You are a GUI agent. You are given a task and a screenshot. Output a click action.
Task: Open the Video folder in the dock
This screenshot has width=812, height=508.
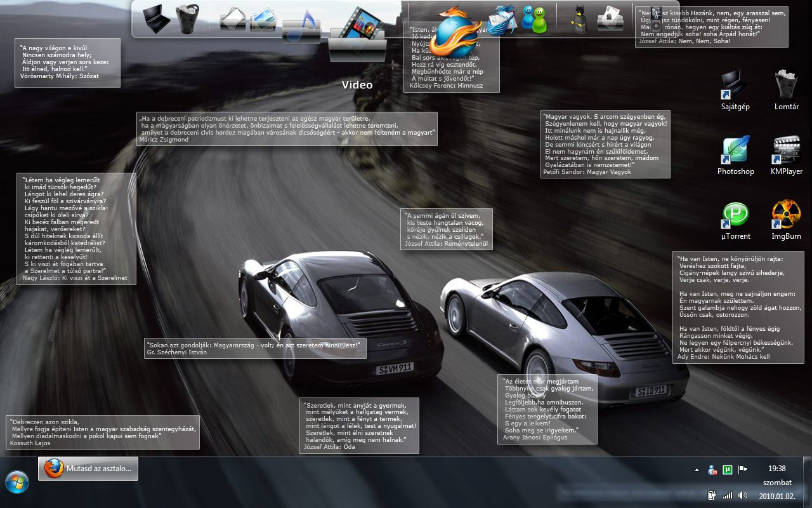(357, 34)
